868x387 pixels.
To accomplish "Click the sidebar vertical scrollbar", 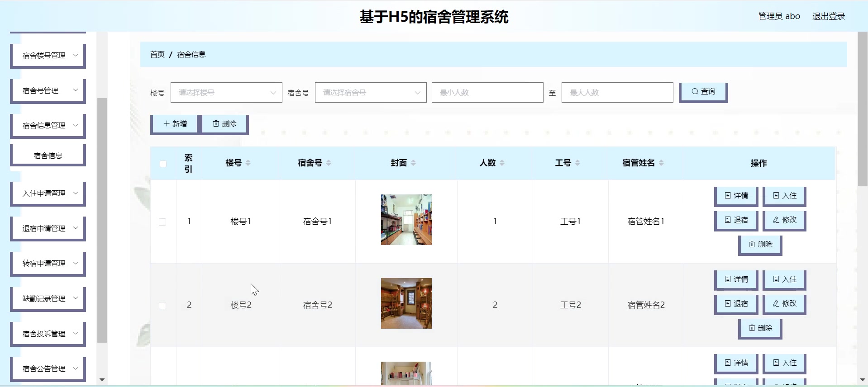I will tap(102, 220).
